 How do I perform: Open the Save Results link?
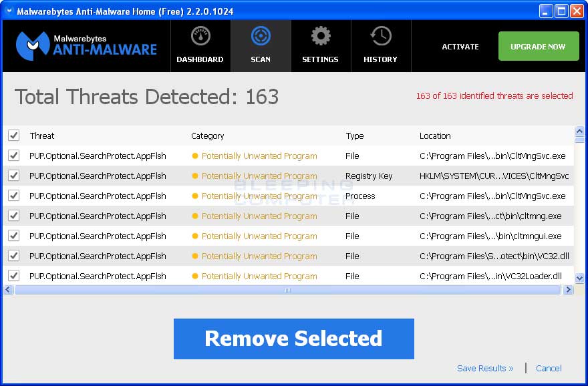[485, 368]
